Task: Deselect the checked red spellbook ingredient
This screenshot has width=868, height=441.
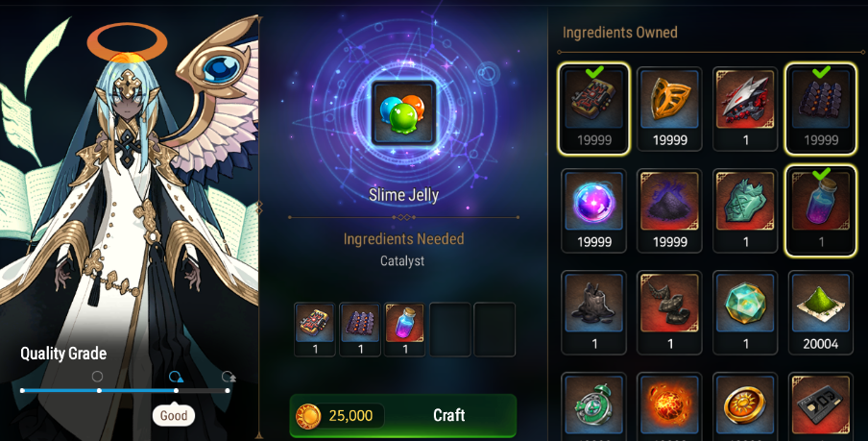Action: [x=594, y=109]
